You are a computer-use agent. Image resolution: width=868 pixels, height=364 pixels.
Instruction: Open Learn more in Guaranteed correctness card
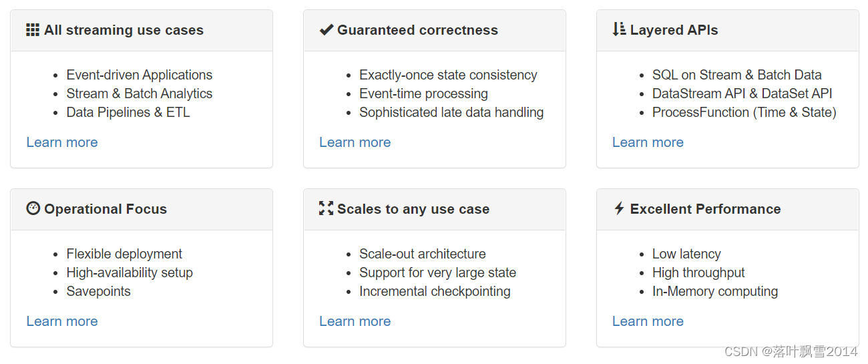click(355, 142)
